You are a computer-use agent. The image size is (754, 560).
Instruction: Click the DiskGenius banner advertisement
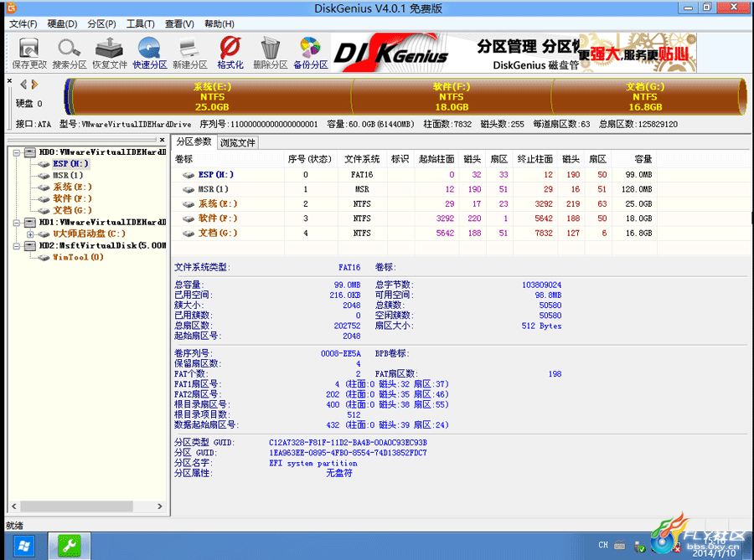[514, 53]
